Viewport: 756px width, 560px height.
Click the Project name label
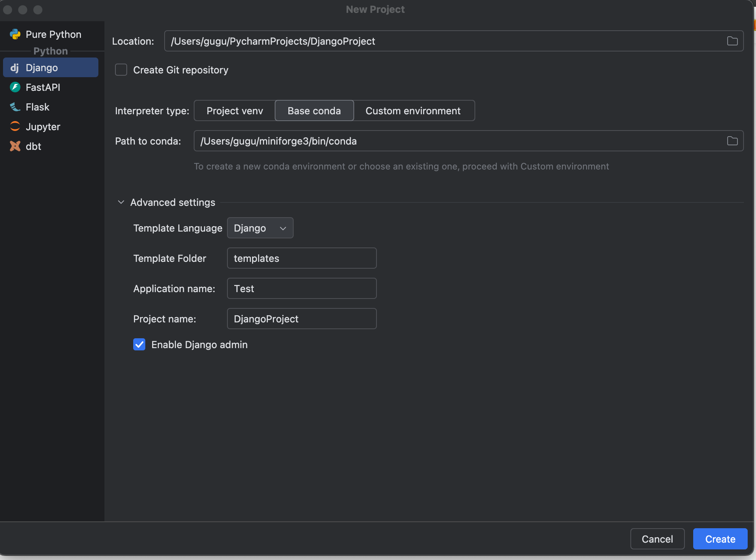pyautogui.click(x=165, y=319)
